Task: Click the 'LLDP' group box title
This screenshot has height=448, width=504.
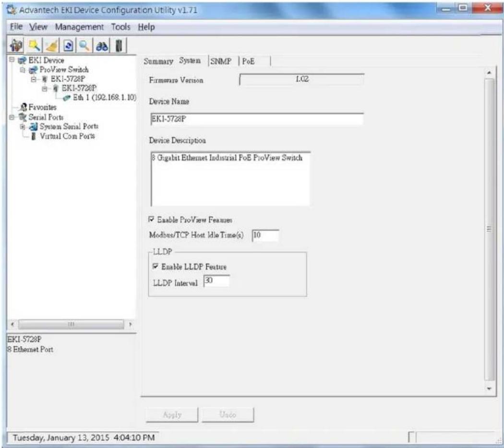Action: coord(162,252)
